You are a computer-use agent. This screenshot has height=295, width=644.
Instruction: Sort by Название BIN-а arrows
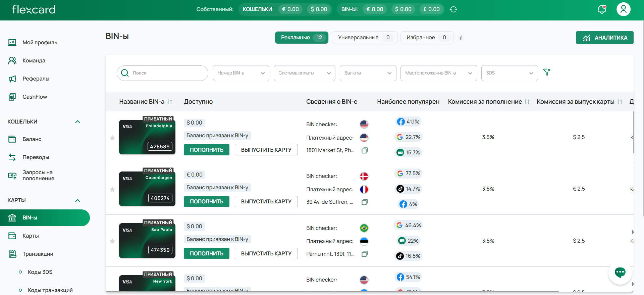click(x=170, y=102)
